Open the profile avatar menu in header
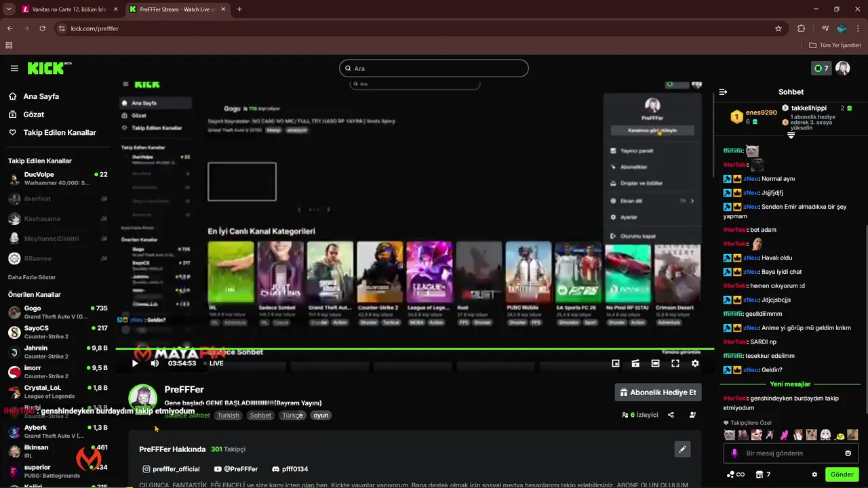 click(843, 68)
